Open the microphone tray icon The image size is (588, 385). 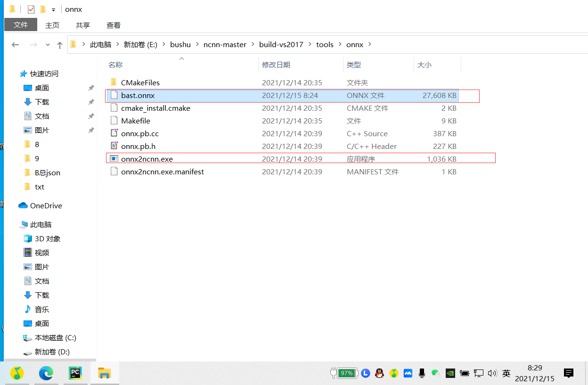click(x=422, y=373)
